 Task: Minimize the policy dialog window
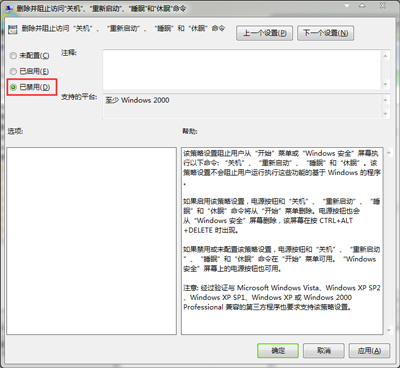click(347, 6)
